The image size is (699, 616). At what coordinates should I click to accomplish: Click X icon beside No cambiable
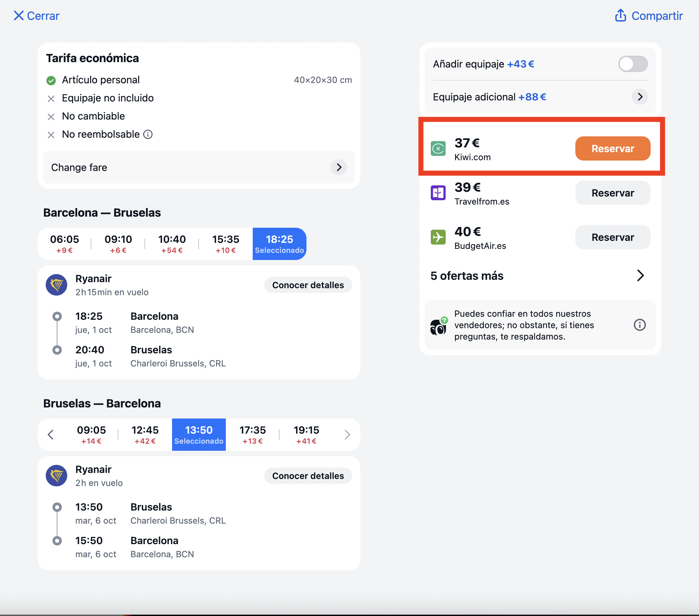click(51, 117)
